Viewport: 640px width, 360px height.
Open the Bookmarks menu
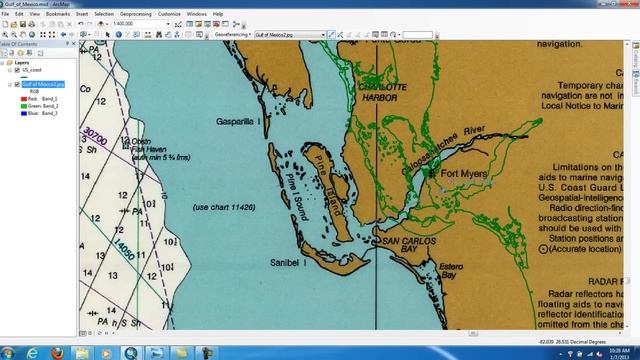tap(58, 14)
